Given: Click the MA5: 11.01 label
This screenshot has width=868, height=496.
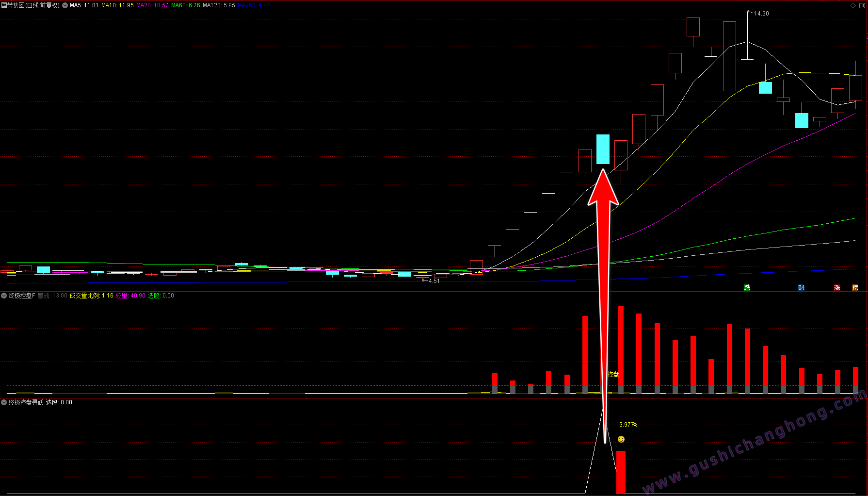Looking at the screenshot, I should click(84, 5).
